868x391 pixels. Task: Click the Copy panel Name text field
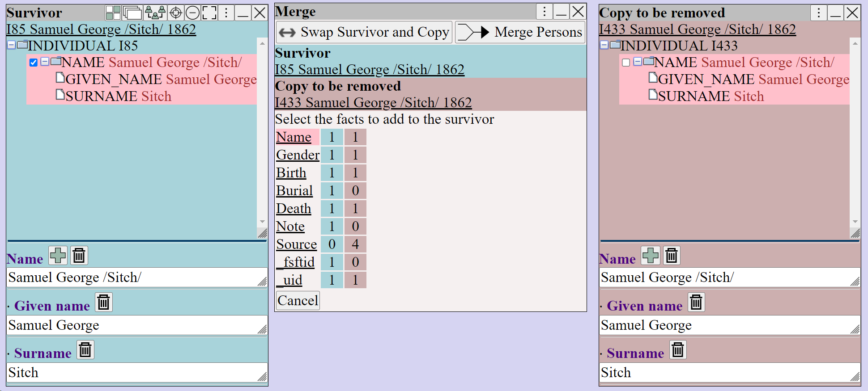click(x=730, y=277)
